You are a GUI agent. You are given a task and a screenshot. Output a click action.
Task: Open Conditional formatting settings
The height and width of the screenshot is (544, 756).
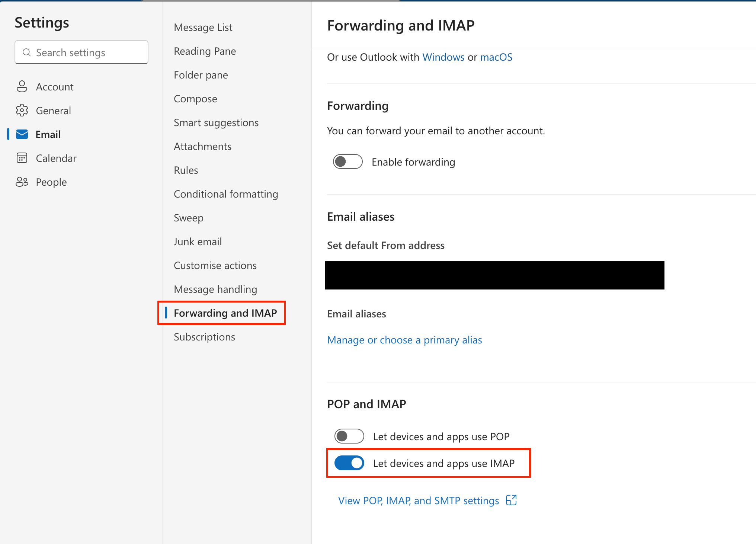(226, 194)
